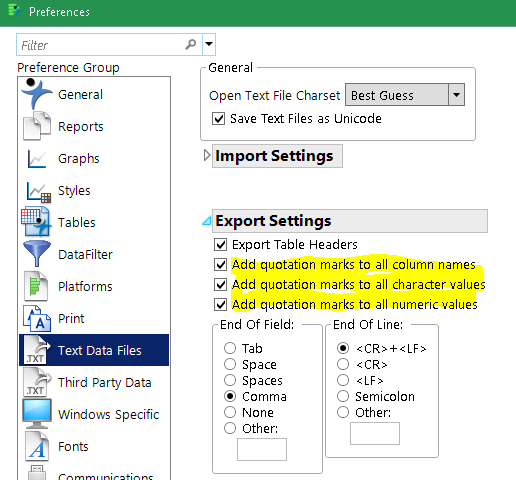This screenshot has width=516, height=480.
Task: Click the Windows Specific monitor icon
Action: pos(37,414)
